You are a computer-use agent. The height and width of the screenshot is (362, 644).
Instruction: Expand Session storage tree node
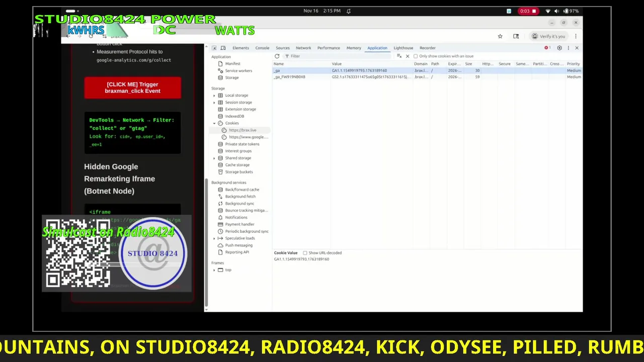(214, 103)
